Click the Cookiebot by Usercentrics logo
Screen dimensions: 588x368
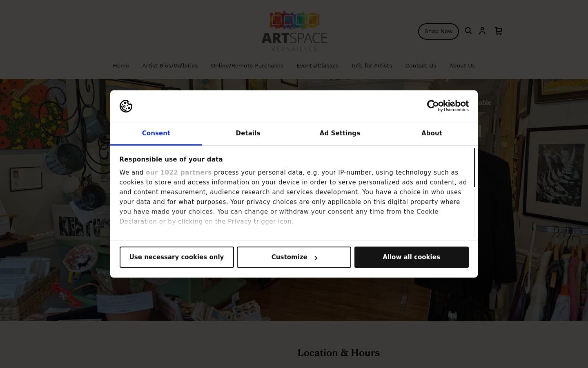[x=448, y=106]
